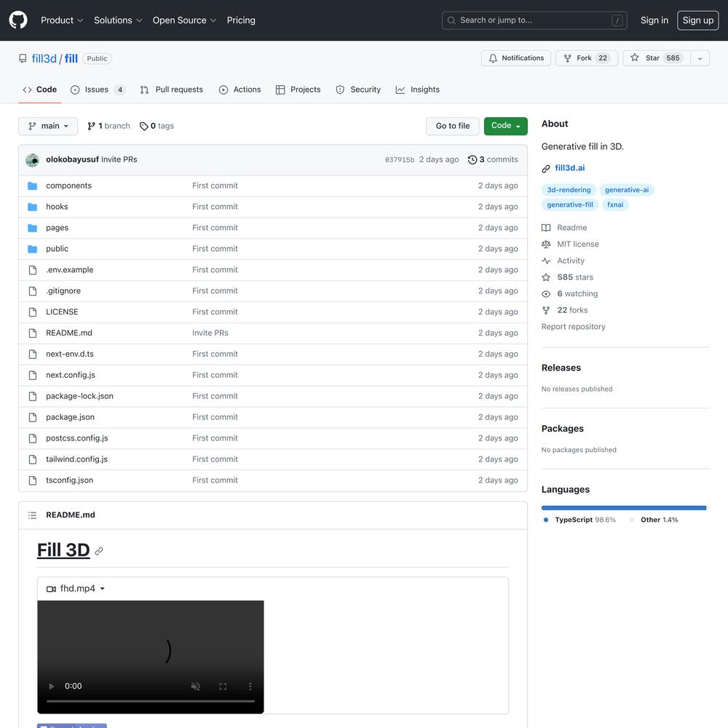The width and height of the screenshot is (728, 728).
Task: Click the link icon beside Fill 3D heading
Action: click(x=99, y=551)
